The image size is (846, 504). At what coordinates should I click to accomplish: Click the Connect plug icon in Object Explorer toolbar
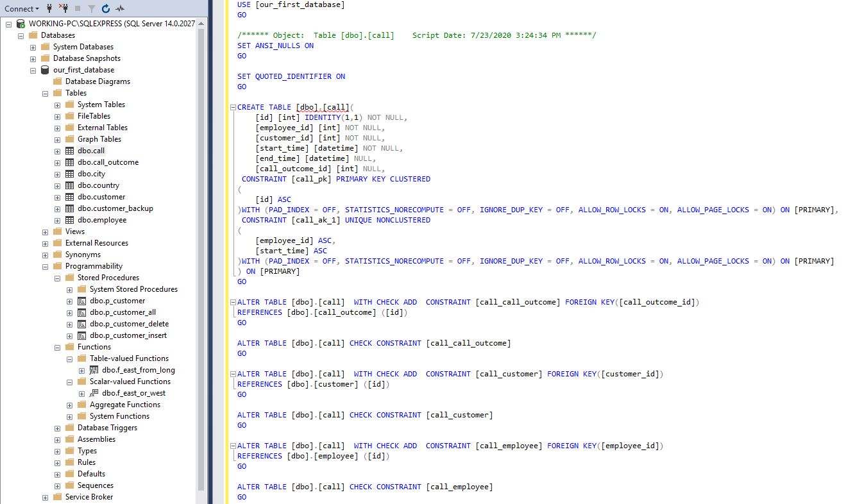[x=49, y=8]
